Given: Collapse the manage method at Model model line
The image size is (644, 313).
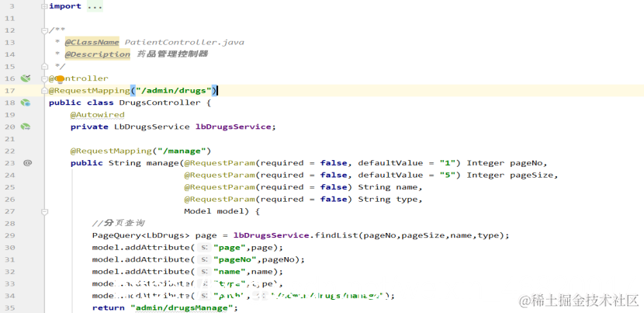Looking at the screenshot, I should click(44, 211).
